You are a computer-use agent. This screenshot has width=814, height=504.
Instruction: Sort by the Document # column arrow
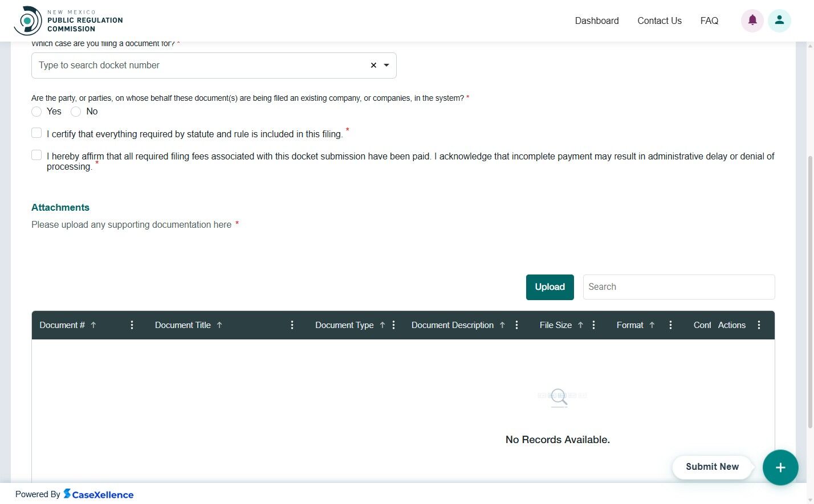(x=93, y=325)
